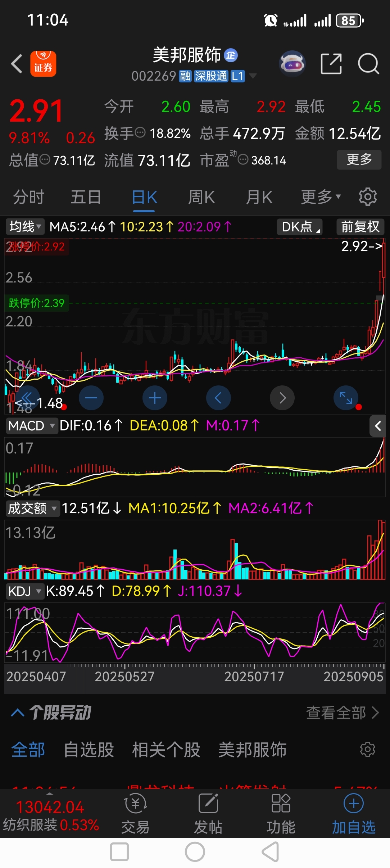Jump to earliest with double-left arrow
The width and height of the screenshot is (390, 868).
[x=27, y=398]
